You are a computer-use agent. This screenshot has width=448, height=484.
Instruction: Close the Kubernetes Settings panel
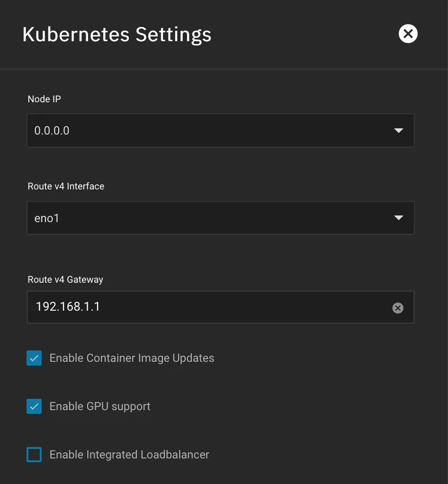click(x=408, y=34)
